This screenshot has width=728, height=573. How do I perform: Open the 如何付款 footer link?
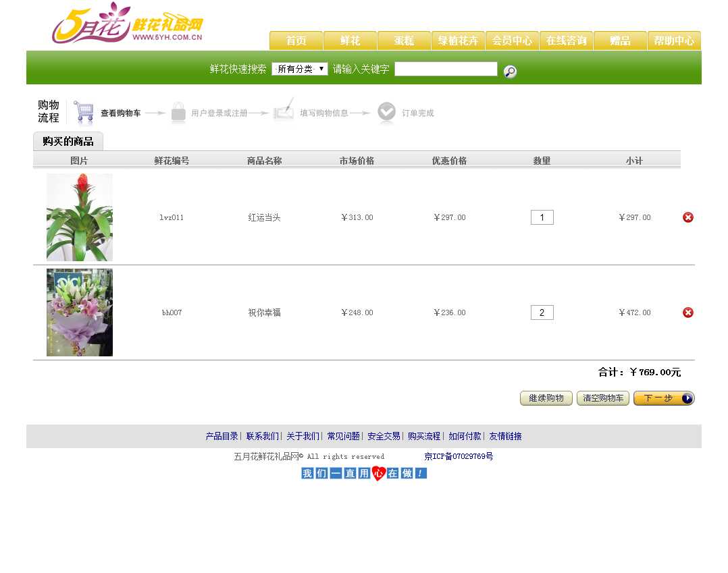[465, 437]
